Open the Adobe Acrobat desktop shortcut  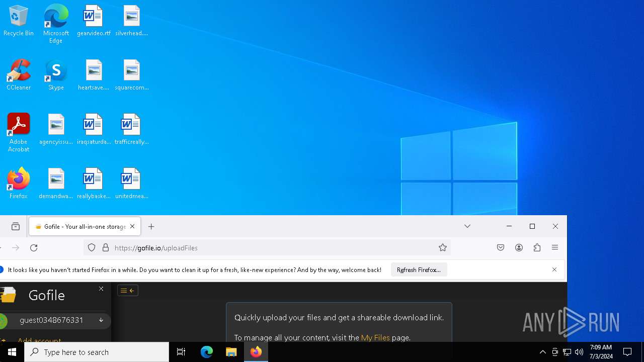[19, 133]
